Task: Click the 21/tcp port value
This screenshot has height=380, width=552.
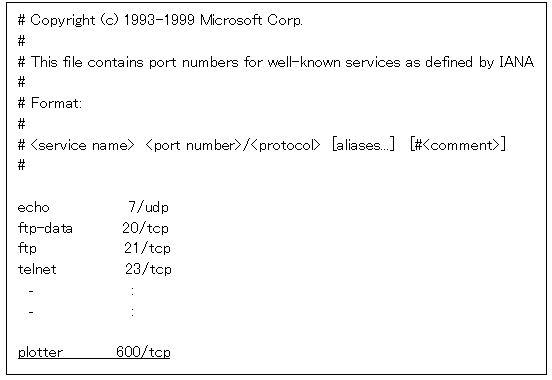Action: click(x=147, y=249)
